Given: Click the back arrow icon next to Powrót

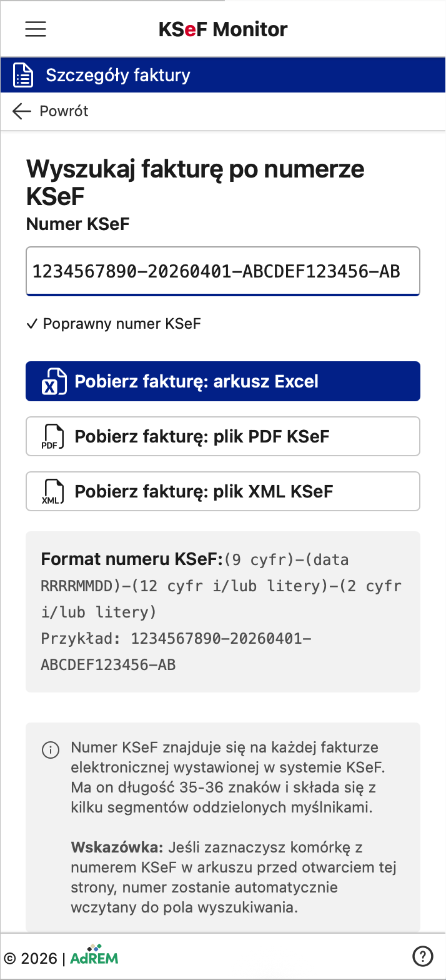Looking at the screenshot, I should 21,111.
